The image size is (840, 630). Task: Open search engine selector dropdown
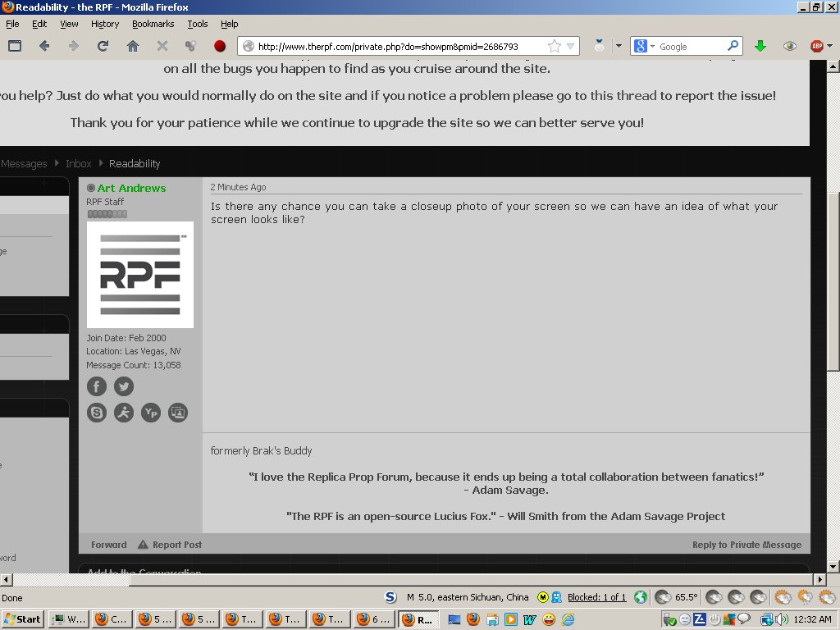click(652, 47)
